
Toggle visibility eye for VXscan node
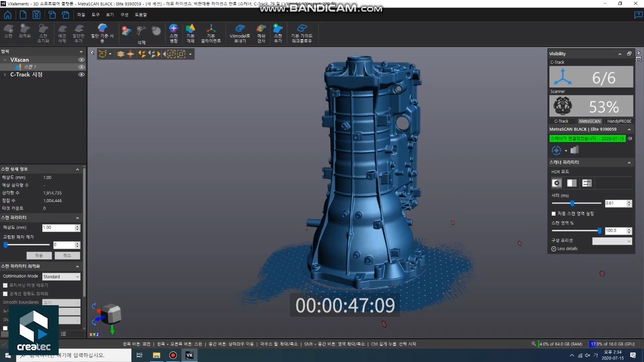[81, 60]
